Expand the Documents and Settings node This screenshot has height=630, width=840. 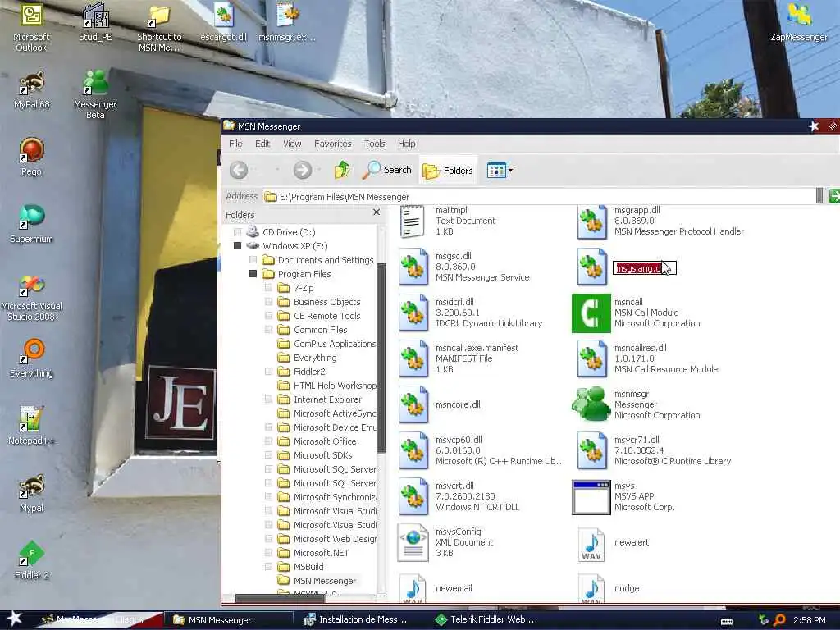(253, 260)
